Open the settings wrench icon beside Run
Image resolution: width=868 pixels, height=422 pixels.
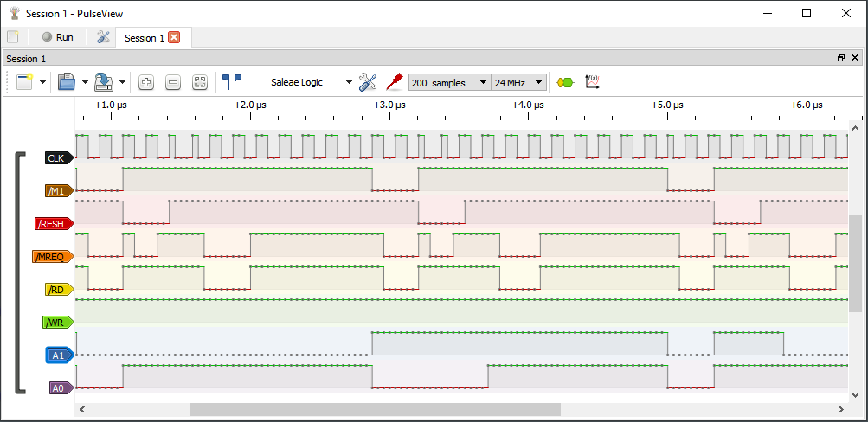click(103, 37)
